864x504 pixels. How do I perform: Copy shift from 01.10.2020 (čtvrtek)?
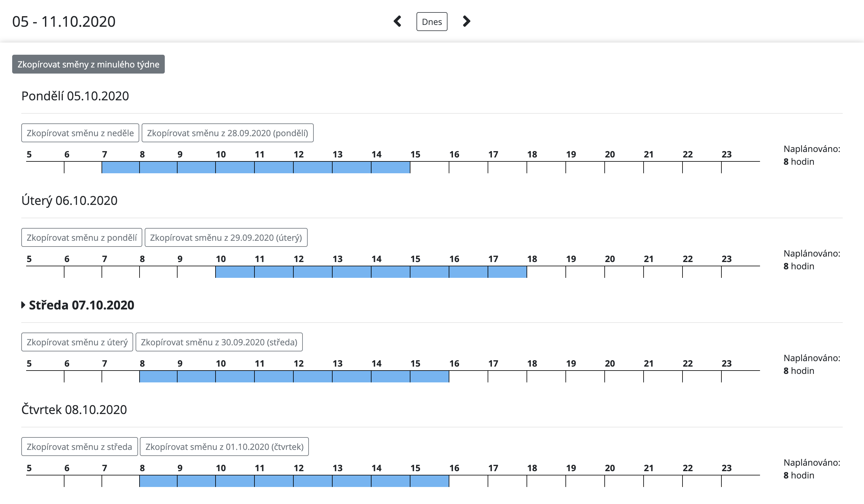(224, 447)
